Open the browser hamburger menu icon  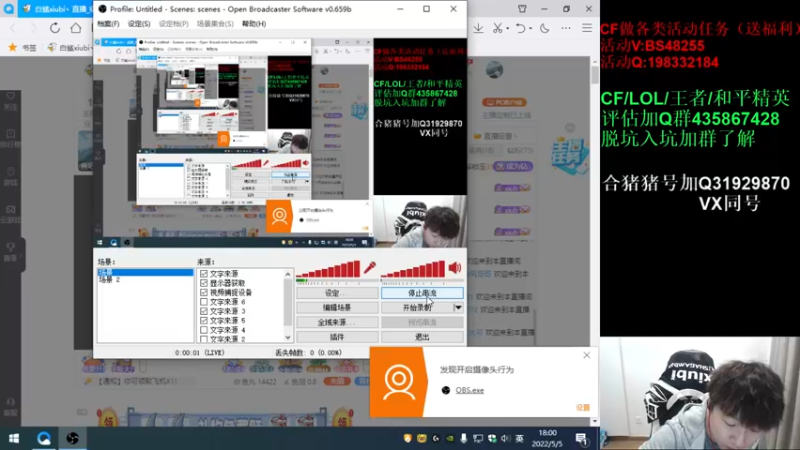(x=587, y=29)
